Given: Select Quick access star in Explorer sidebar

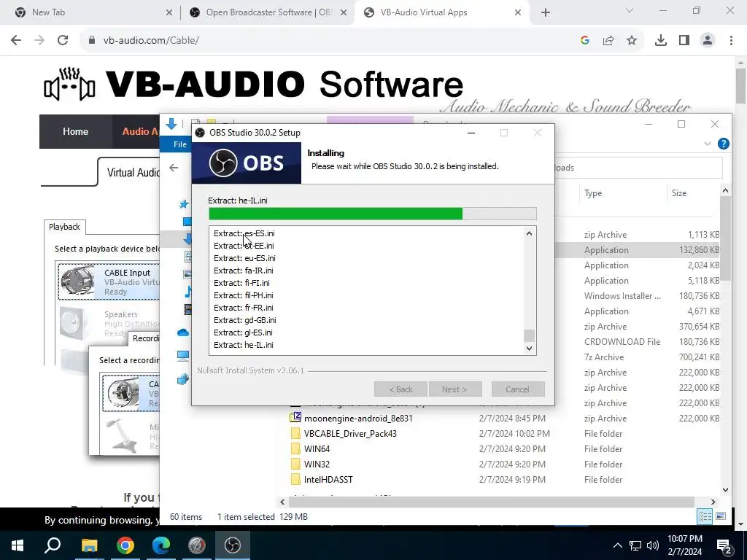Looking at the screenshot, I should [183, 204].
